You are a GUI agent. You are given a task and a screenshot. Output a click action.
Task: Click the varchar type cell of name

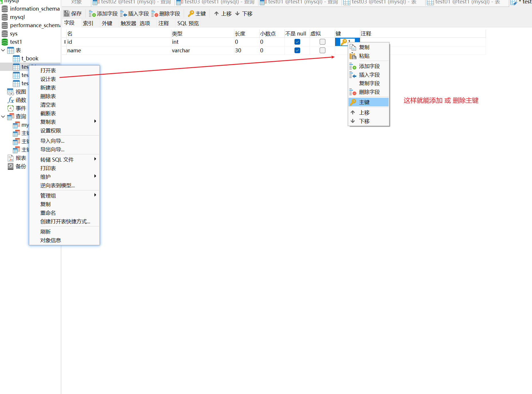(x=203, y=50)
